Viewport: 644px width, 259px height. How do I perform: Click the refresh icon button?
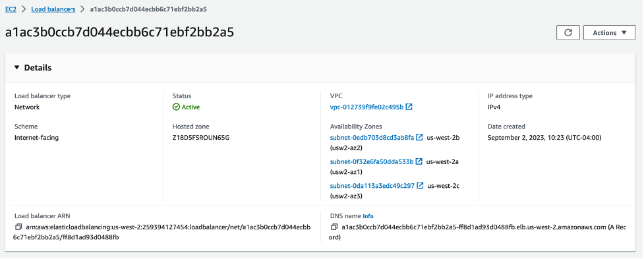pyautogui.click(x=568, y=33)
